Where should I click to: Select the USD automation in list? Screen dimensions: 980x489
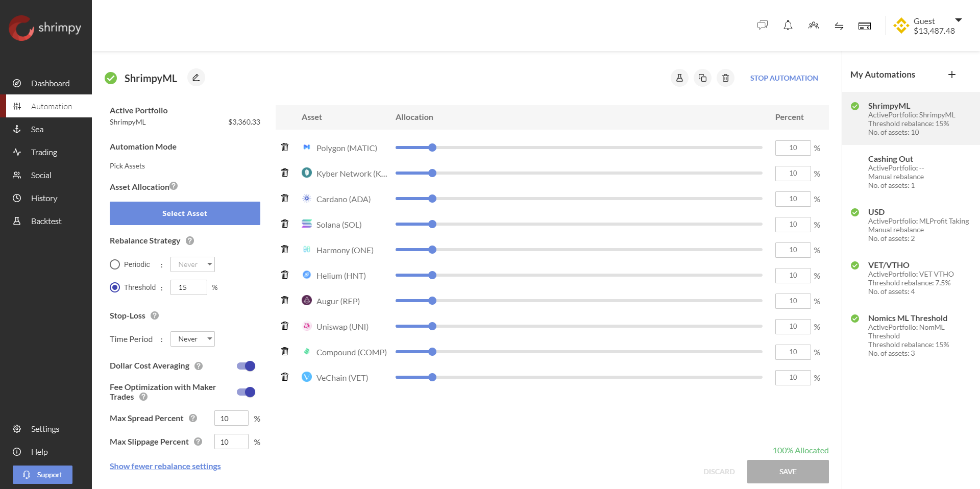point(911,225)
